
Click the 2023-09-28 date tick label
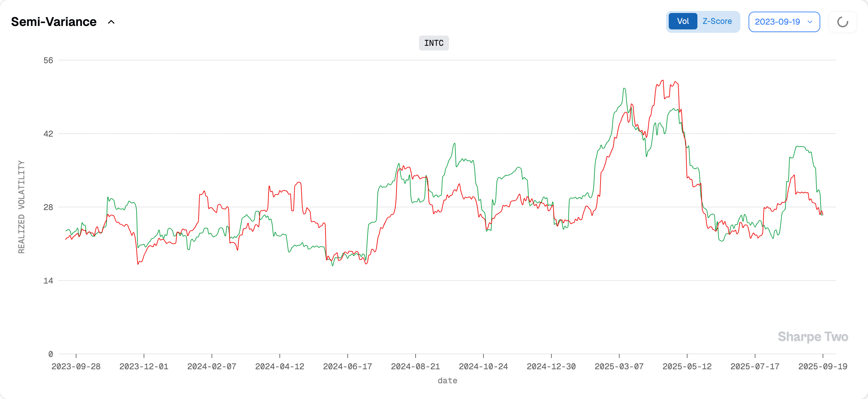pos(76,367)
